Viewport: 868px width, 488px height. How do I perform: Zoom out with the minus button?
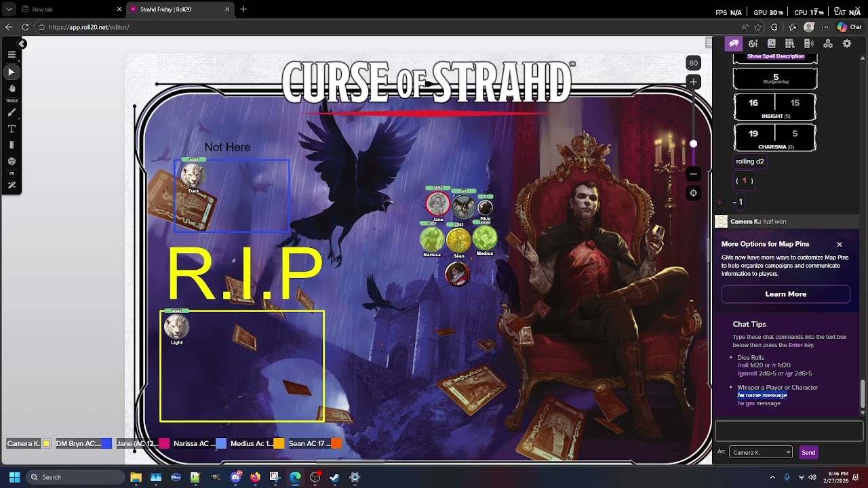[x=693, y=174]
